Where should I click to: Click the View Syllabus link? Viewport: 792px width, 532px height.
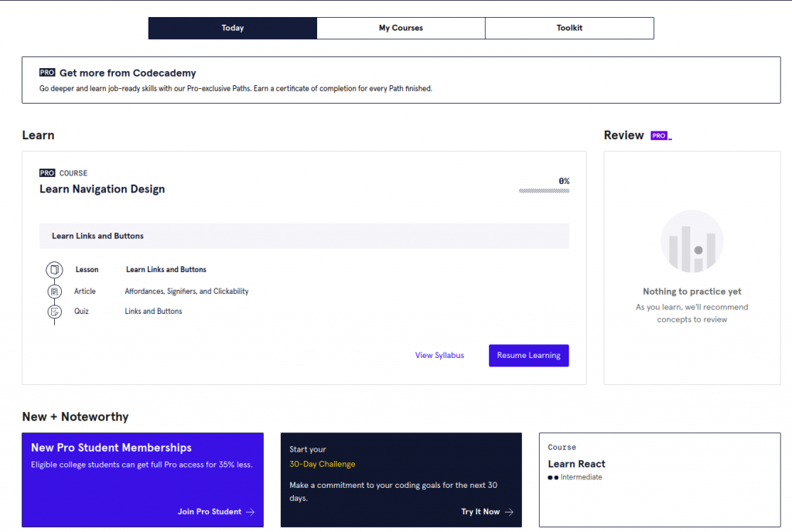439,356
